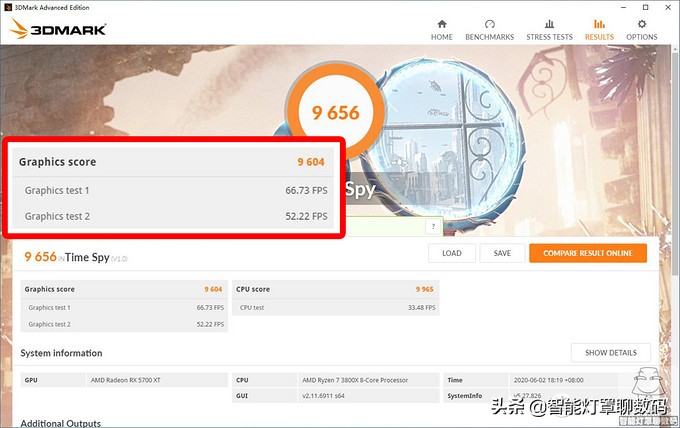Expand system info with Show Details
This screenshot has width=680, height=428.
coord(610,352)
